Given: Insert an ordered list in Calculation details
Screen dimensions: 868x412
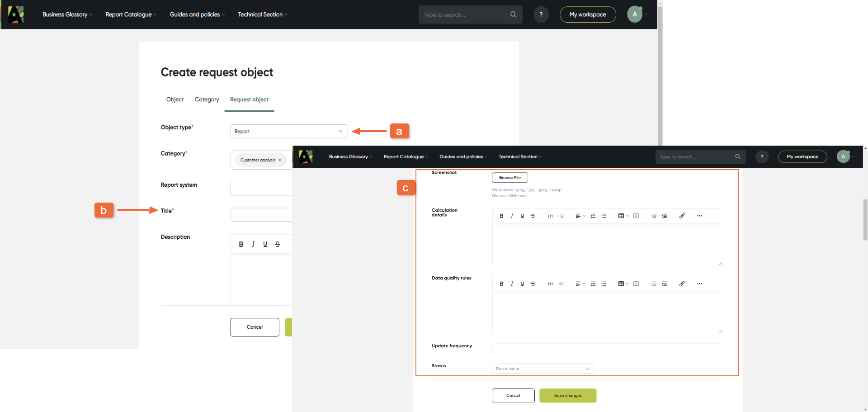Looking at the screenshot, I should (593, 216).
